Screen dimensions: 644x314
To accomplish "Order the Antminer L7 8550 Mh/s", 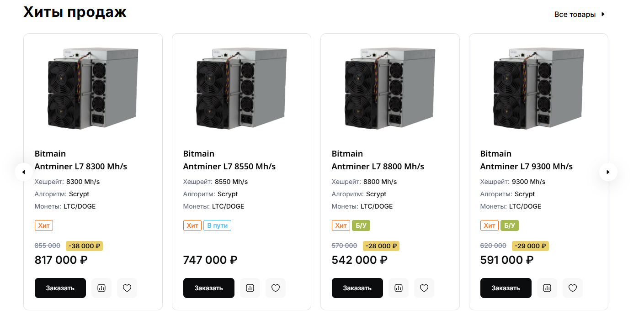I will click(209, 288).
